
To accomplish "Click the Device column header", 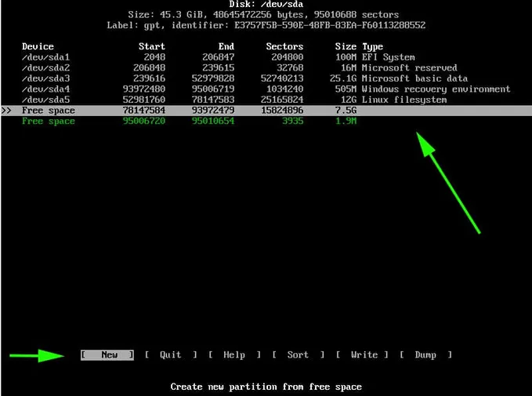I will click(x=38, y=47).
